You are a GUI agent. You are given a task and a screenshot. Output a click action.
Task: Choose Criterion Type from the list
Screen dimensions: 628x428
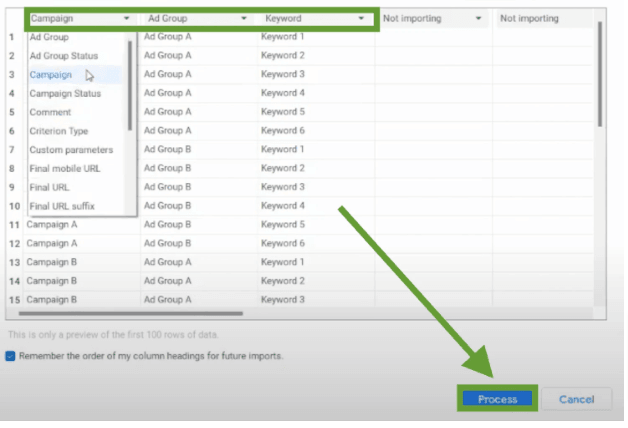[x=59, y=131]
